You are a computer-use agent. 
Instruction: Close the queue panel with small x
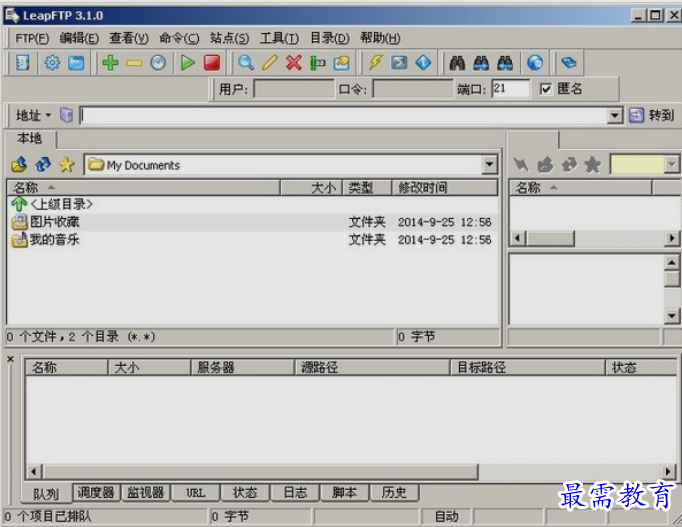pyautogui.click(x=10, y=359)
